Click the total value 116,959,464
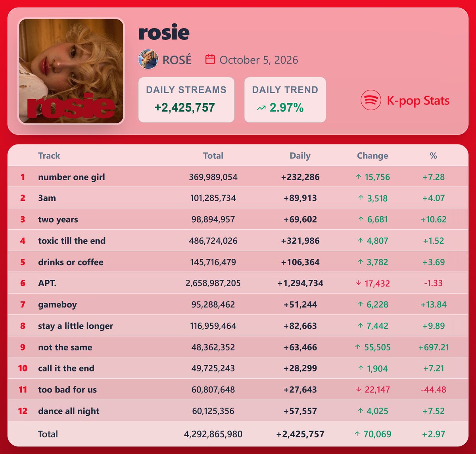The image size is (476, 454). [x=213, y=326]
